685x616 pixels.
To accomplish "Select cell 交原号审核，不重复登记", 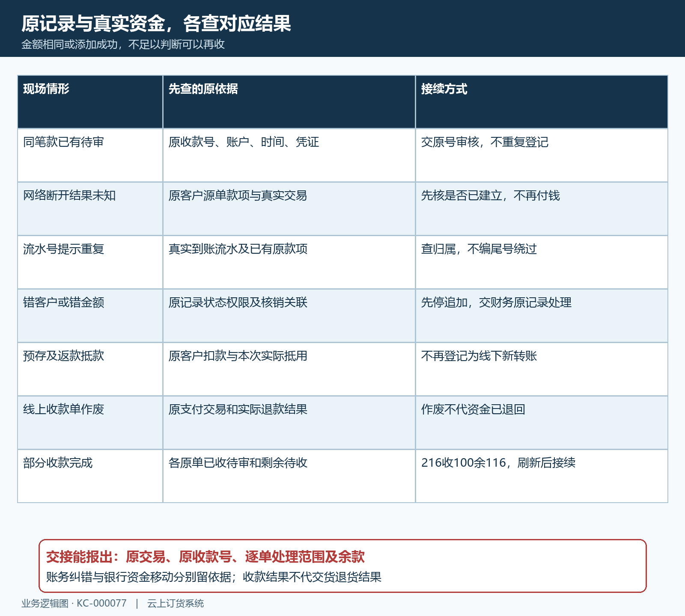I will (542, 155).
